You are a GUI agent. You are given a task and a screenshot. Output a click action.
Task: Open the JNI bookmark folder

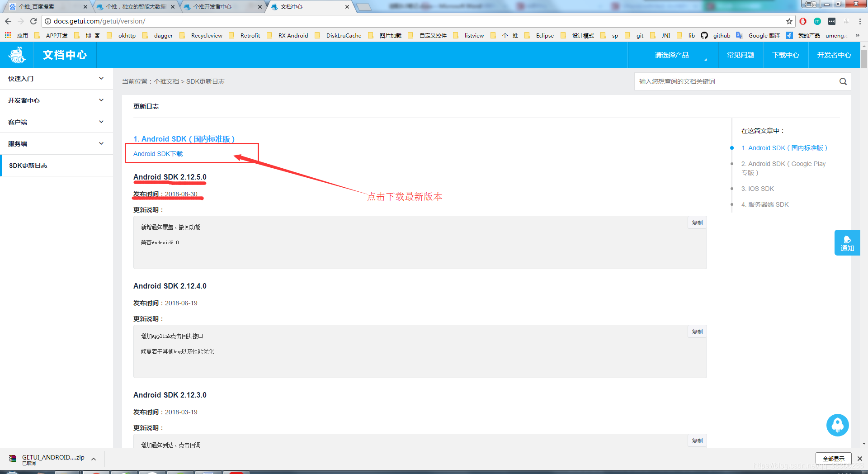tap(660, 35)
